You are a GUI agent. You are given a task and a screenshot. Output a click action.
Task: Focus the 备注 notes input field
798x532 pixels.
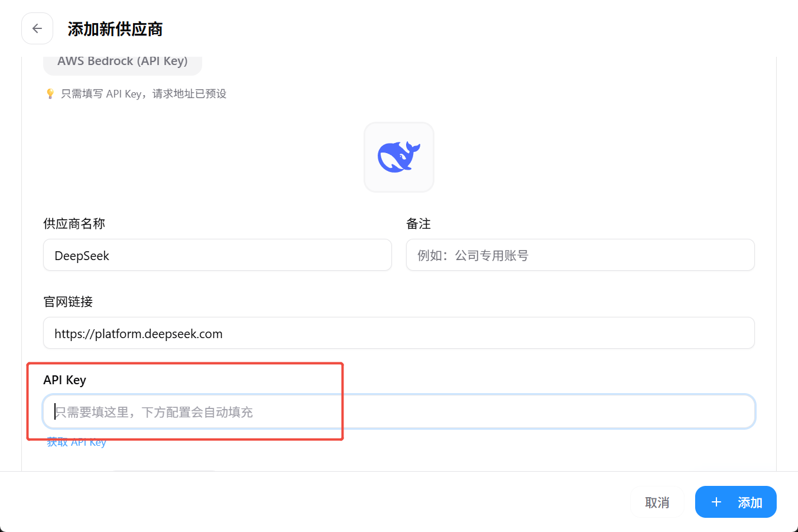tap(580, 255)
